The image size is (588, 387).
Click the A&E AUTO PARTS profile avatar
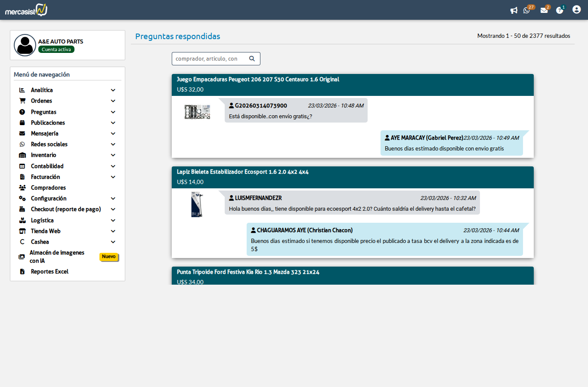pyautogui.click(x=25, y=45)
